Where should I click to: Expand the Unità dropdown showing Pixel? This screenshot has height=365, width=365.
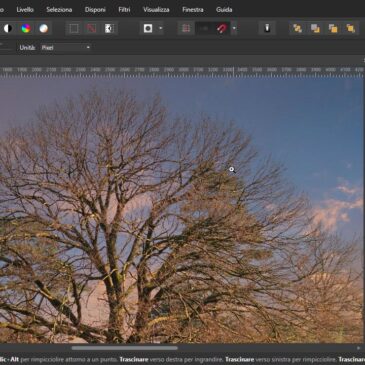[x=66, y=48]
